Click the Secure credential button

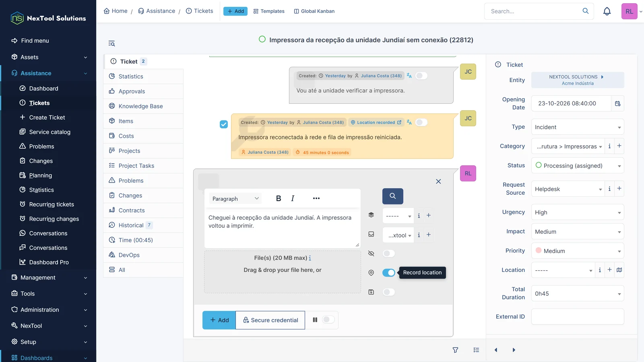tap(270, 320)
